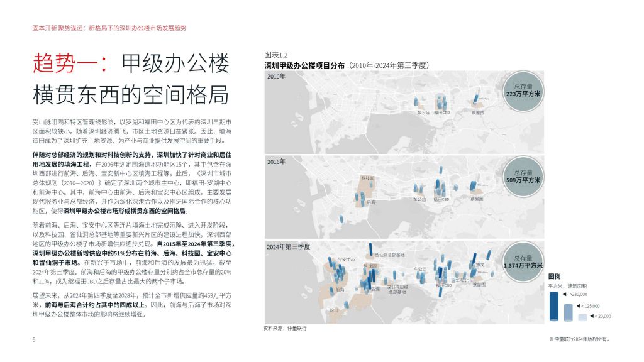Click the 留仙洞总部基地 label on the map
The height and width of the screenshot is (362, 644).
(x=390, y=255)
